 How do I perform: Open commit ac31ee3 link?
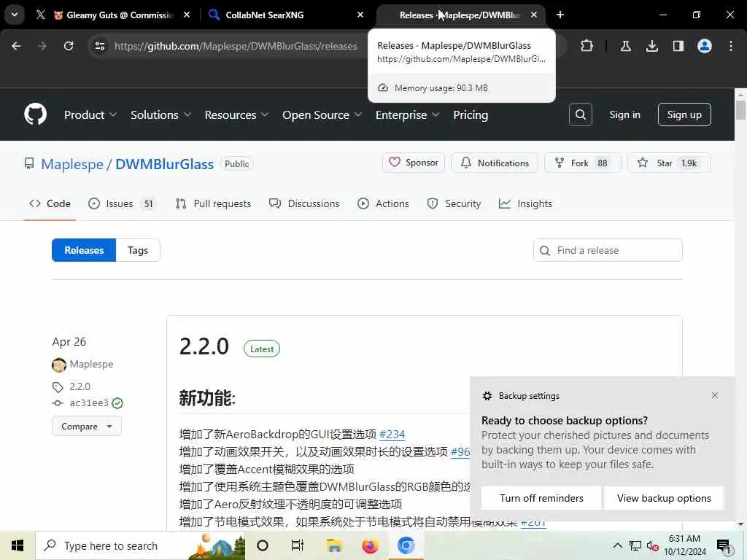point(88,402)
